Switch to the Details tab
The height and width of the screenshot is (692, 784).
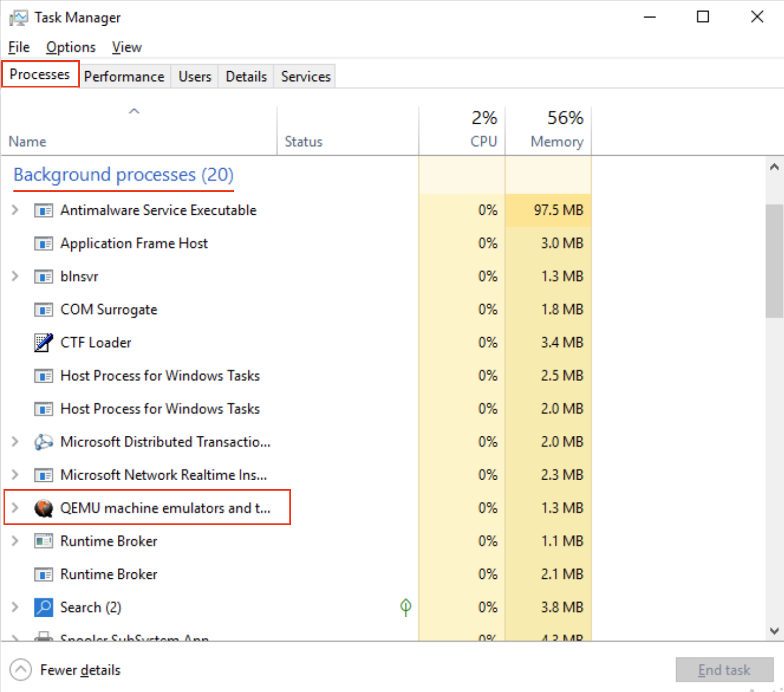tap(246, 76)
